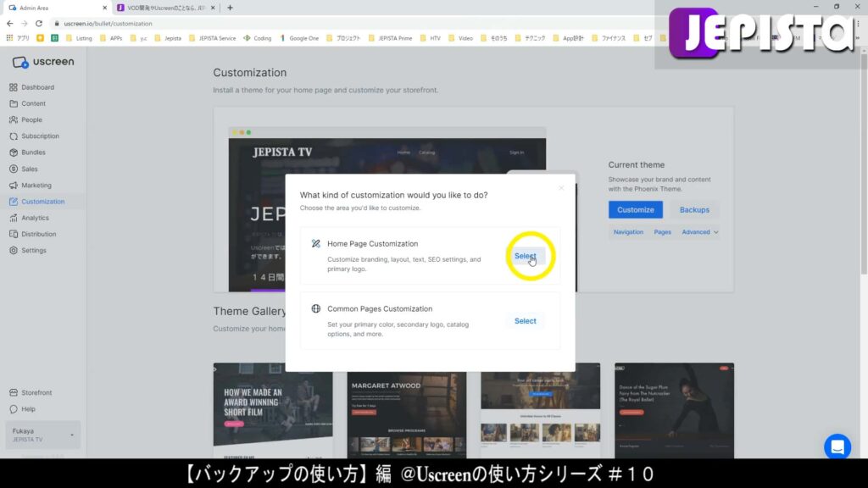Select Home Page Customization

point(525,255)
